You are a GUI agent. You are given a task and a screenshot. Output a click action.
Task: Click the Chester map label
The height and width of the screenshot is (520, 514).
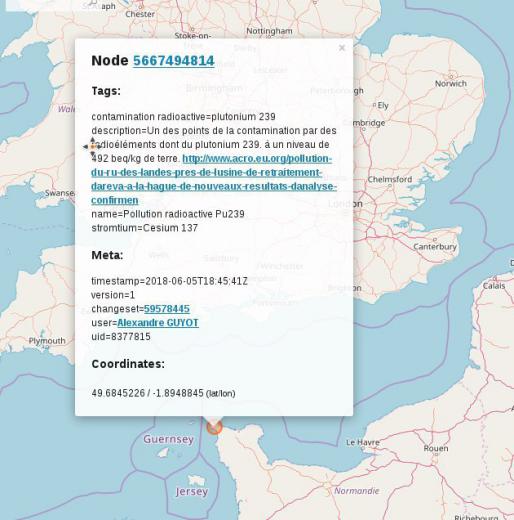tap(140, 14)
